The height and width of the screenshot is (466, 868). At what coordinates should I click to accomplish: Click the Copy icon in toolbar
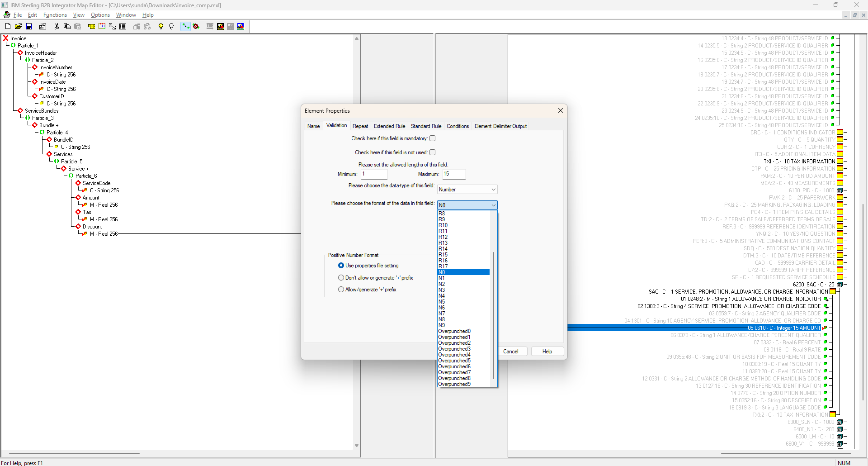(67, 26)
